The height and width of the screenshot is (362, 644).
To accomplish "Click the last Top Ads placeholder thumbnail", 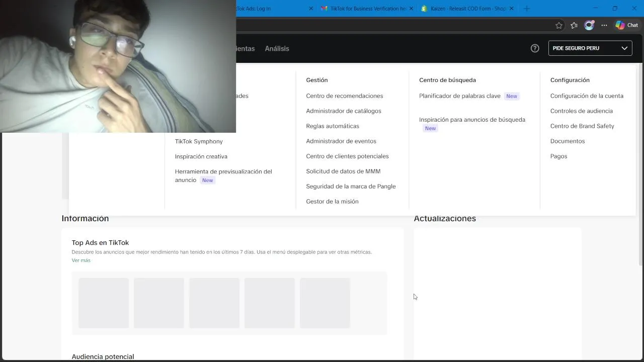I will pos(325,303).
